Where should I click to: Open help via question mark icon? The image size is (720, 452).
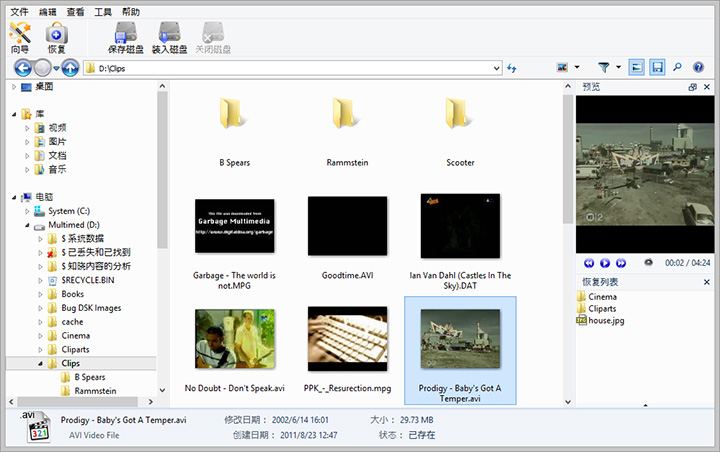point(700,68)
